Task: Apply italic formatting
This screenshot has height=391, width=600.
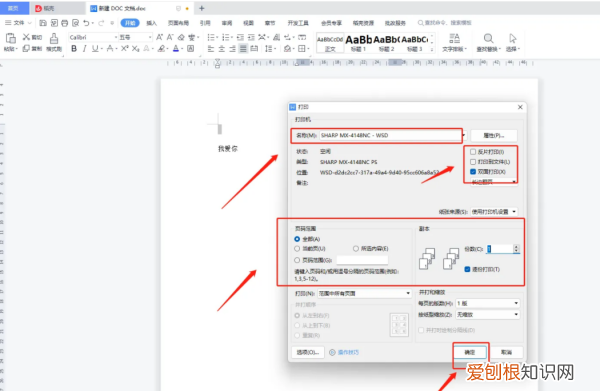Action: tap(84, 49)
